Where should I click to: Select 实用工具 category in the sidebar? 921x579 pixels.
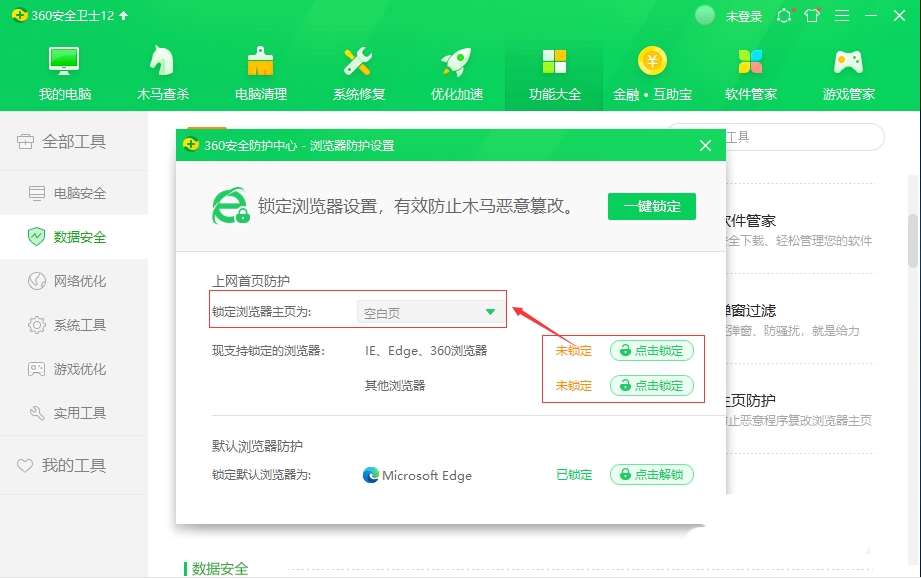(74, 413)
